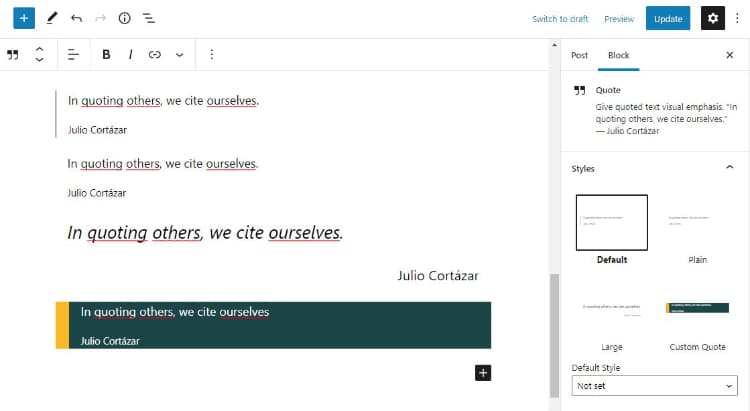Open the Default Style dropdown

coord(654,386)
